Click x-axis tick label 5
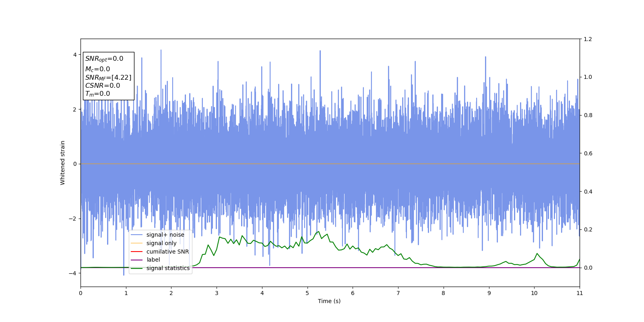 point(308,293)
